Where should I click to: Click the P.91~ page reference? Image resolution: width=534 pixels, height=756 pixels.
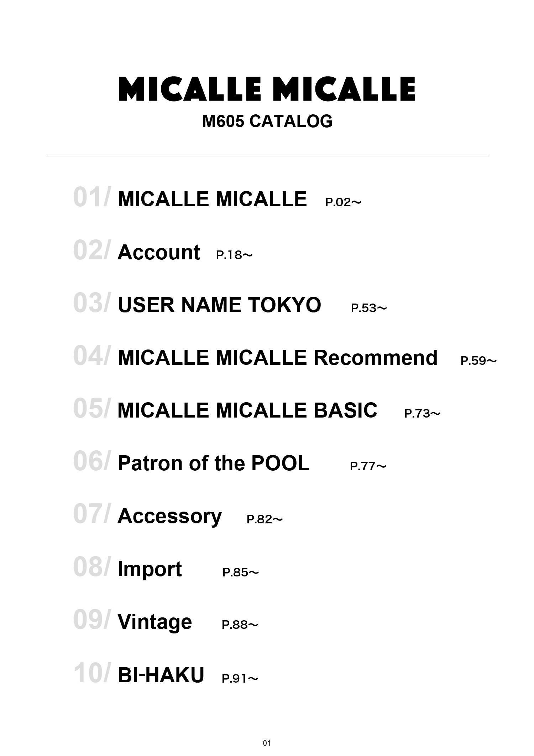click(240, 679)
